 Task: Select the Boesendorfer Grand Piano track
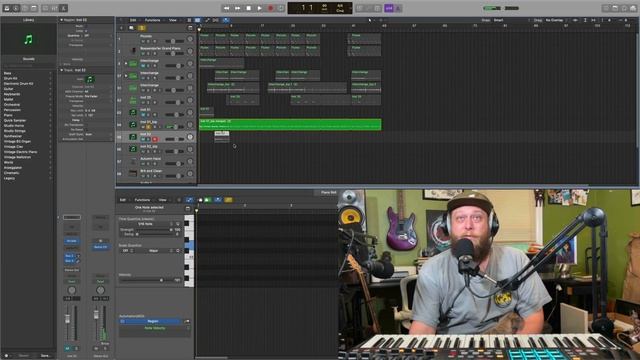tap(156, 51)
